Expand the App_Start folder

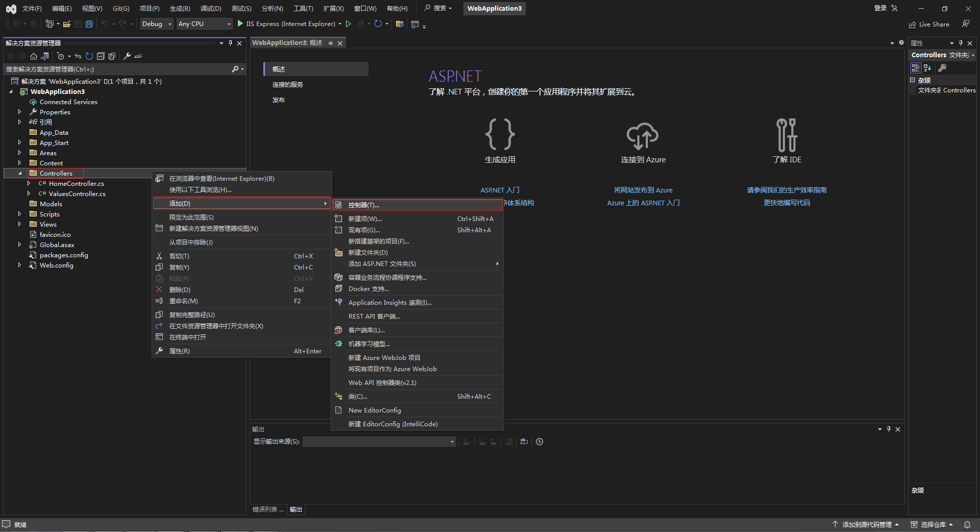point(19,142)
